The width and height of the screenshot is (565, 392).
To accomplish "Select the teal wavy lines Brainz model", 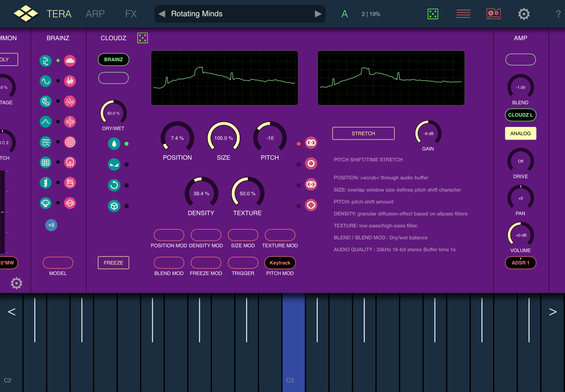I will (x=45, y=142).
